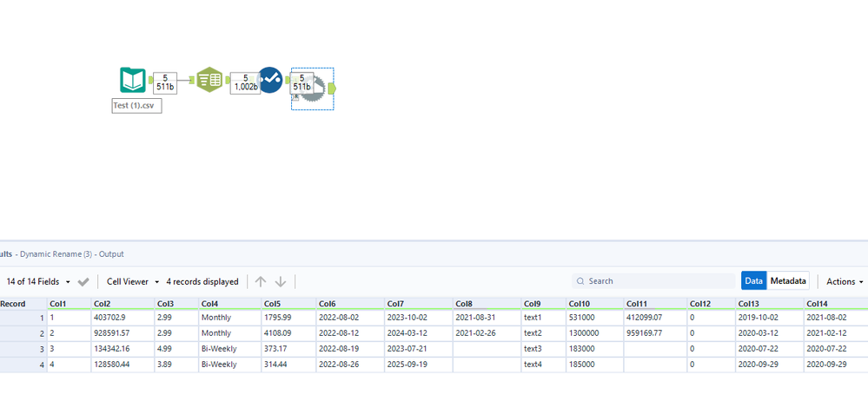
Task: Click cell value text3 in Col9
Action: [x=544, y=349]
